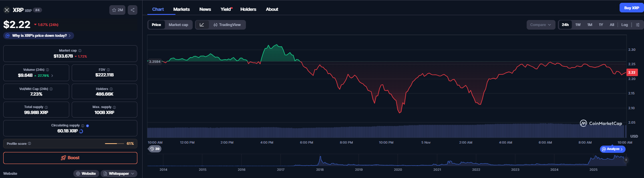The width and height of the screenshot is (644, 178).
Task: Click the history clock badge showing 39
Action: coord(155,149)
